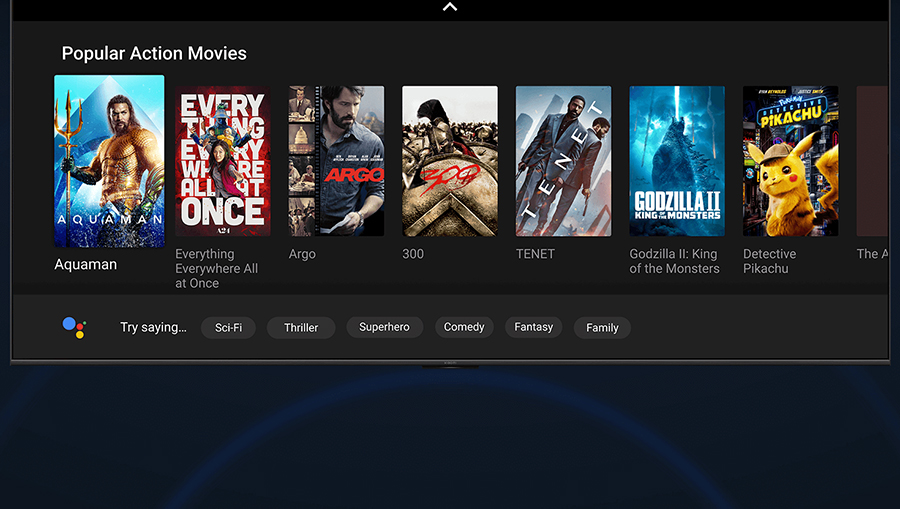Select the Thriller suggestion chip

point(301,328)
